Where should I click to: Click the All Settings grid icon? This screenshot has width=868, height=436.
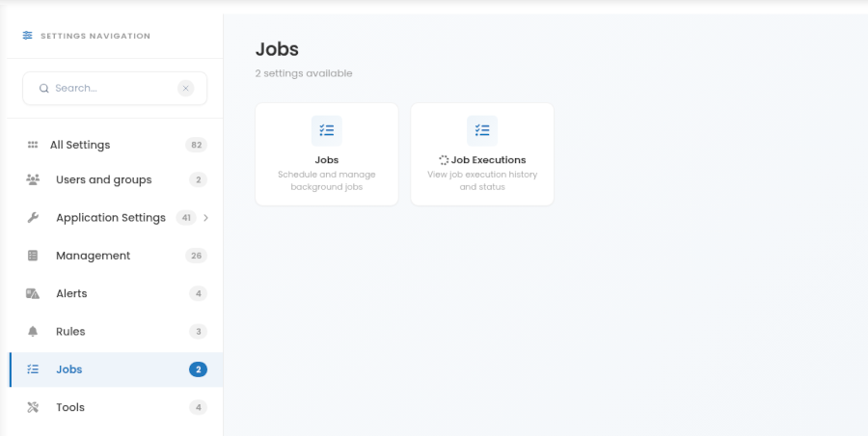(33, 145)
